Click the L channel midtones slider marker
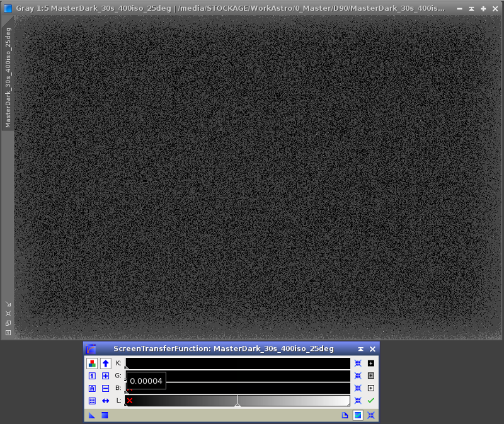The width and height of the screenshot is (504, 424). click(238, 405)
